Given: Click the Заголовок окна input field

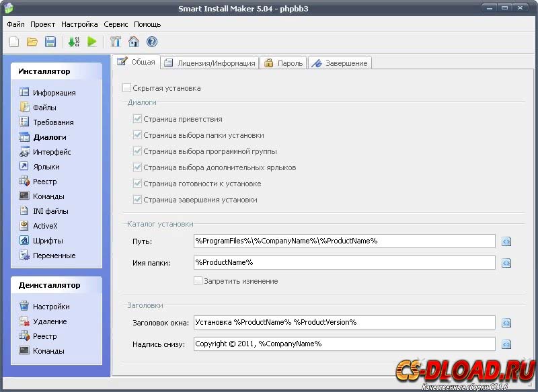Looking at the screenshot, I should 344,322.
